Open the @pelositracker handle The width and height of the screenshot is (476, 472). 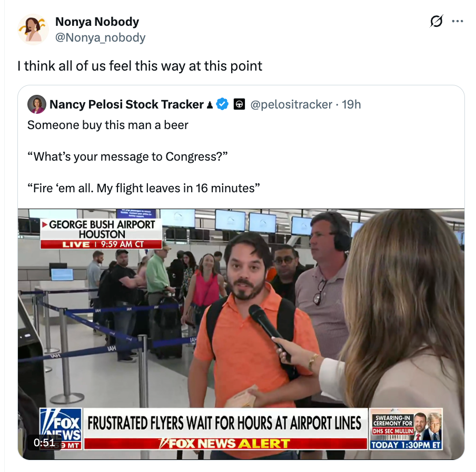pyautogui.click(x=291, y=104)
